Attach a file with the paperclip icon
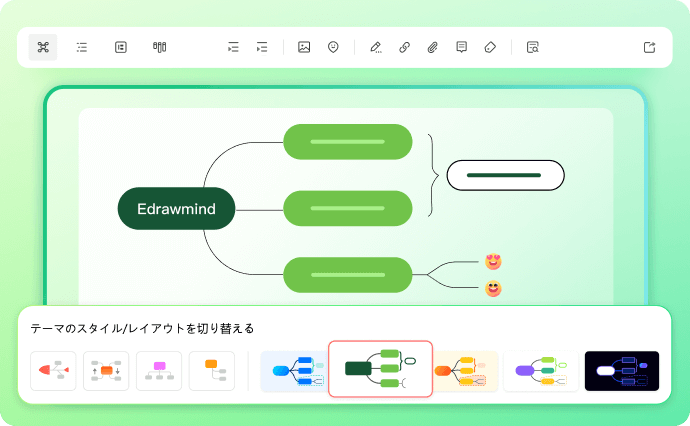 click(433, 47)
